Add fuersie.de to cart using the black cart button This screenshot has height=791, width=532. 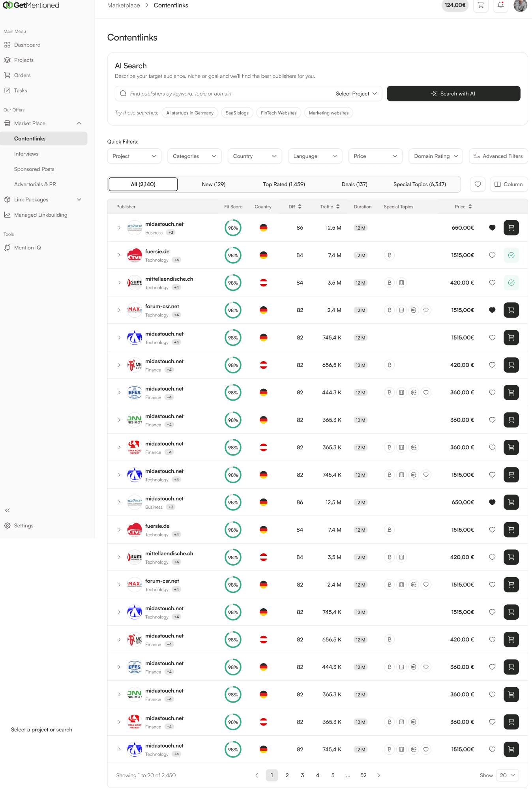click(x=511, y=530)
